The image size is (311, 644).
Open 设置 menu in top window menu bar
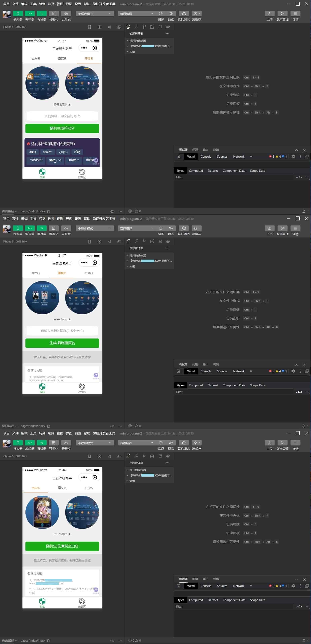pyautogui.click(x=78, y=4)
